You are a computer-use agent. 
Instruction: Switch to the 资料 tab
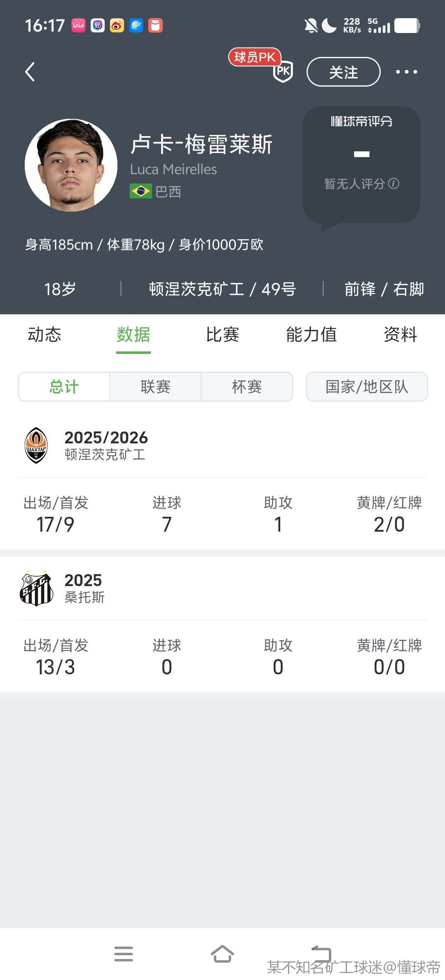[400, 335]
